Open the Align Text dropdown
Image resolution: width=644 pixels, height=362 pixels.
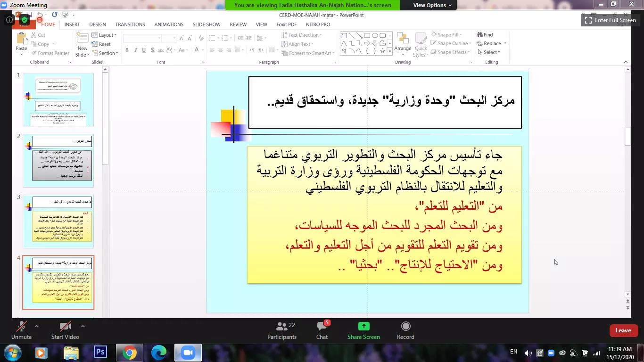pos(297,44)
